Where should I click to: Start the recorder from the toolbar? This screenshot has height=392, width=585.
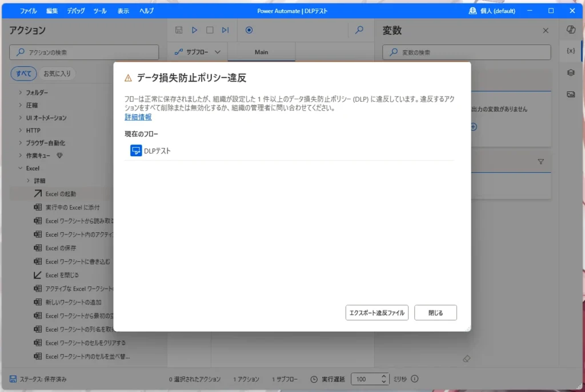click(249, 30)
